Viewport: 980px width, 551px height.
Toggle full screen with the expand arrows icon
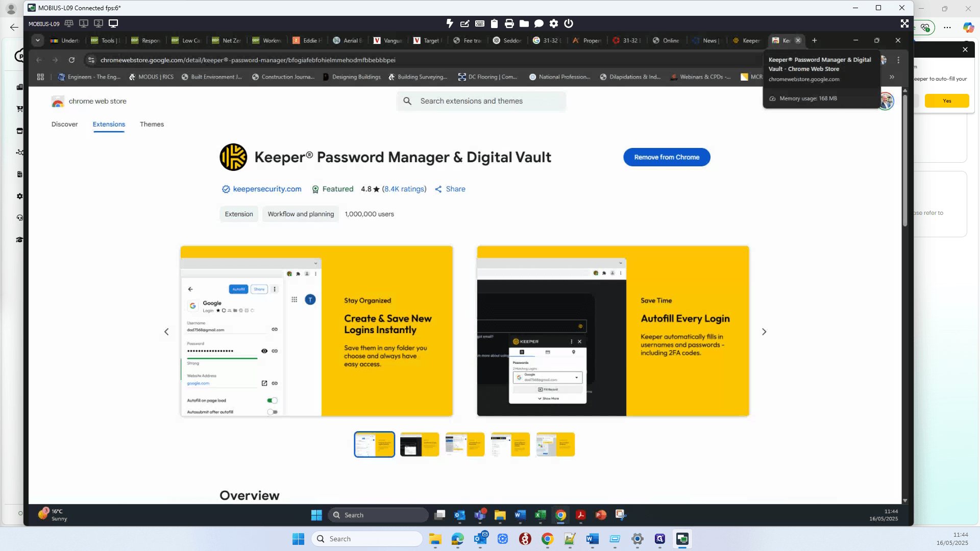(904, 23)
